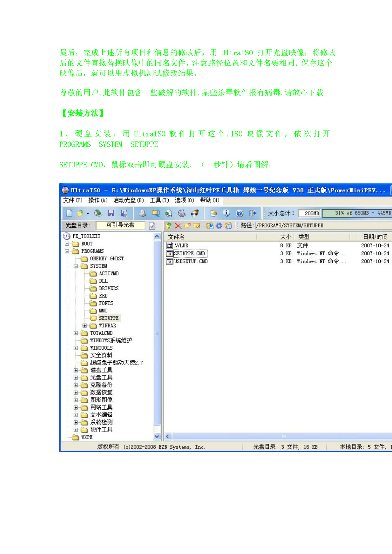
Task: Click the Open image file icon
Action: (x=80, y=214)
